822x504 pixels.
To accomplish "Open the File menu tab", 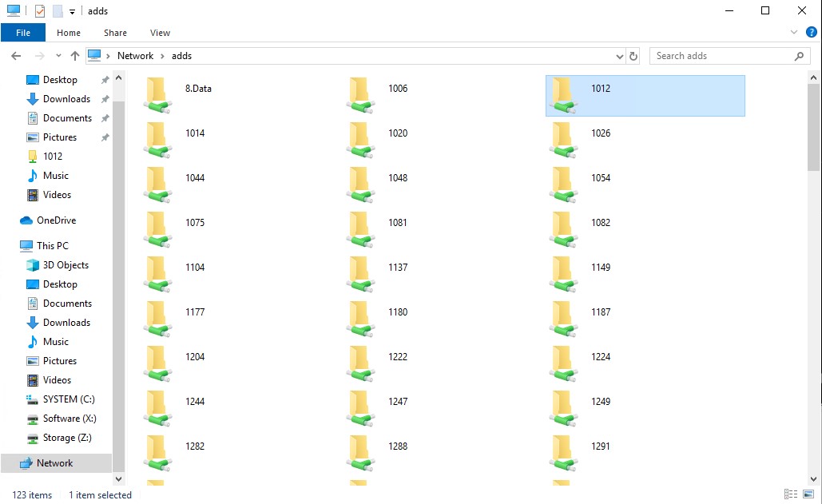I will pyautogui.click(x=23, y=33).
